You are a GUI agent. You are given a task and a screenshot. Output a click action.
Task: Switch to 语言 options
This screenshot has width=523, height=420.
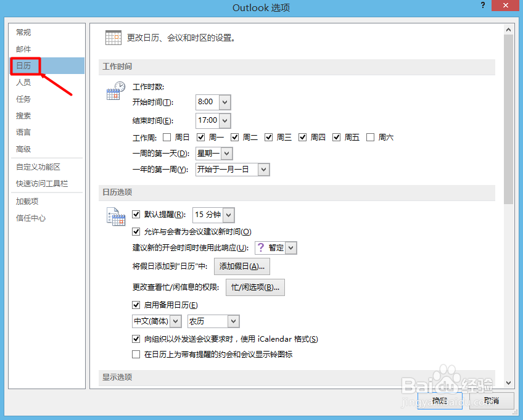(46, 133)
